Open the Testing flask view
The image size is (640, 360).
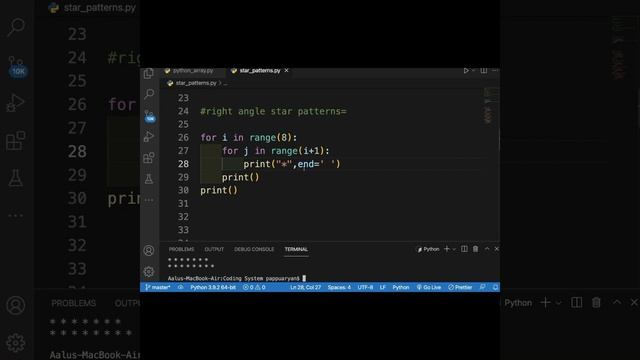(149, 179)
